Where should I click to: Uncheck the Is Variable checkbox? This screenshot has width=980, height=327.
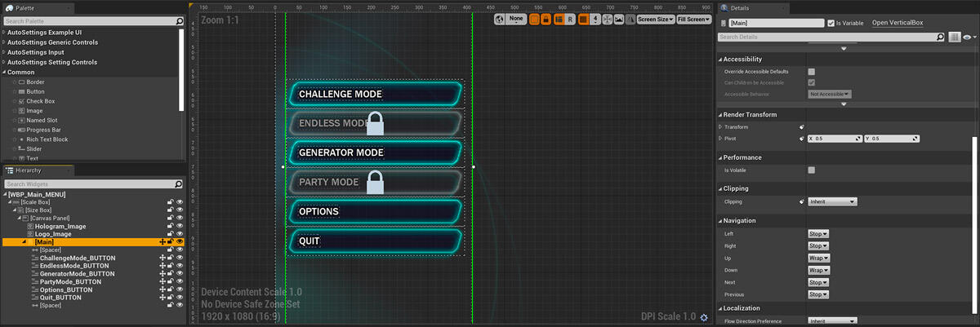pos(831,23)
